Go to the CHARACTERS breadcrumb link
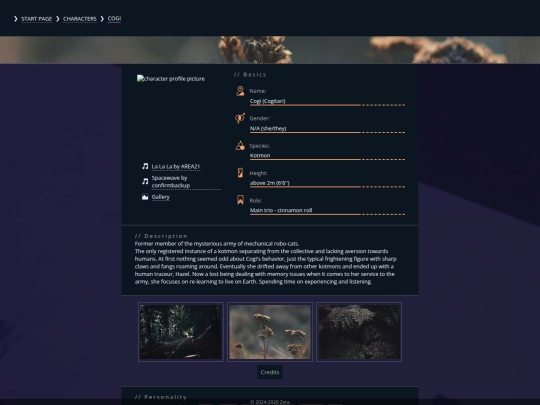The height and width of the screenshot is (405, 540). (x=80, y=19)
